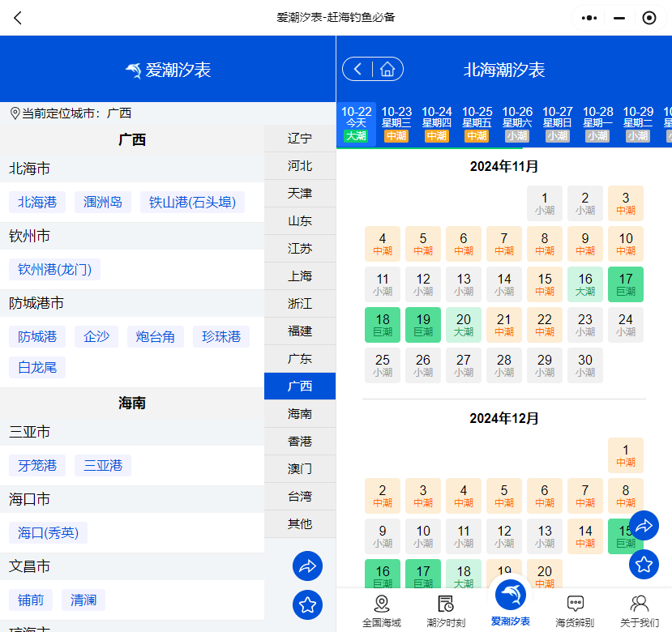Open the 炮台角 port link
Screen dimensions: 672x632
pyautogui.click(x=156, y=337)
